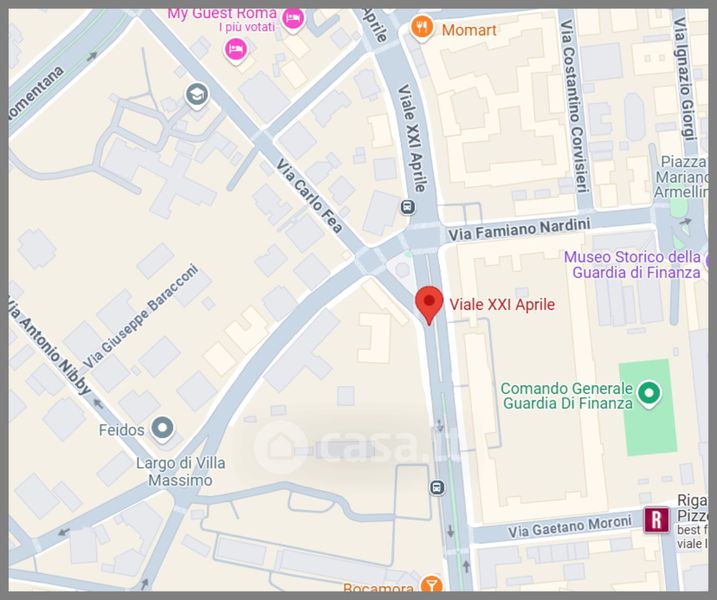The image size is (717, 600).
Task: Select the Museo Storico della Guardia di Finanza label
Action: (632, 265)
